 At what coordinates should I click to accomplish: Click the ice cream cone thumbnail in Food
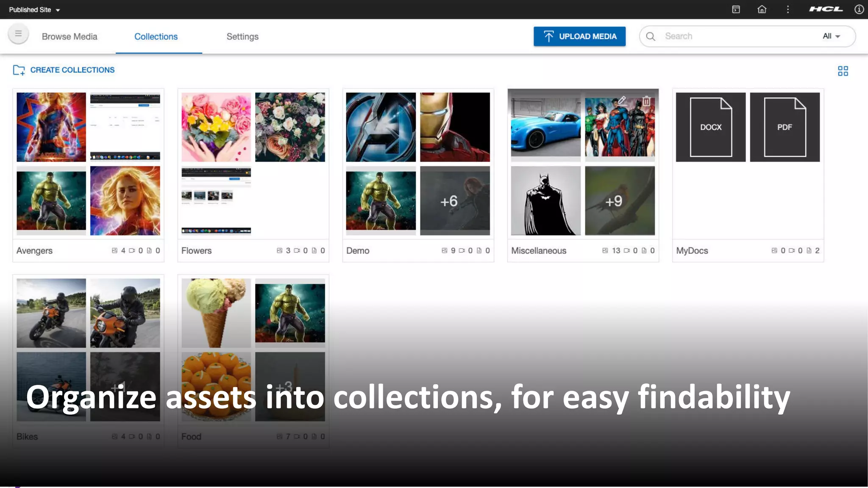216,313
